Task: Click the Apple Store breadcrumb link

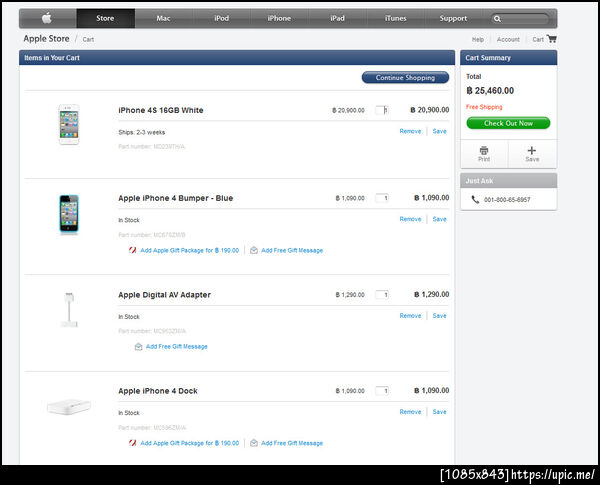Action: (46, 39)
